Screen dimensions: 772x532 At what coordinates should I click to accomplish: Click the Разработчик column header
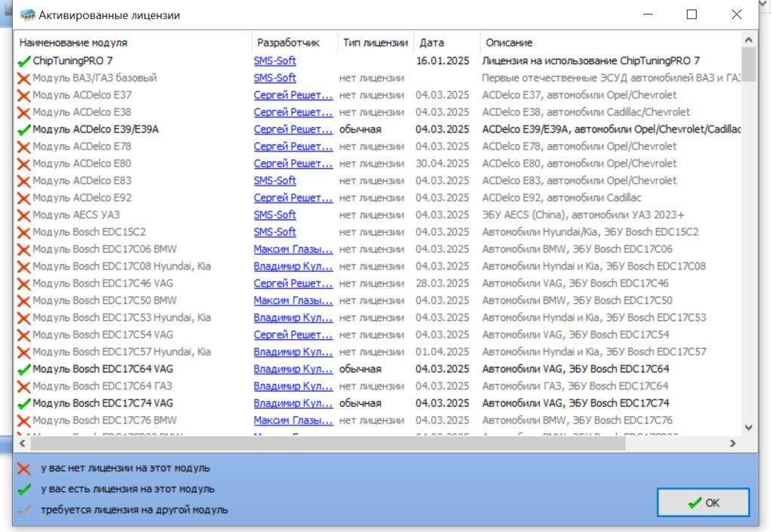tap(295, 43)
